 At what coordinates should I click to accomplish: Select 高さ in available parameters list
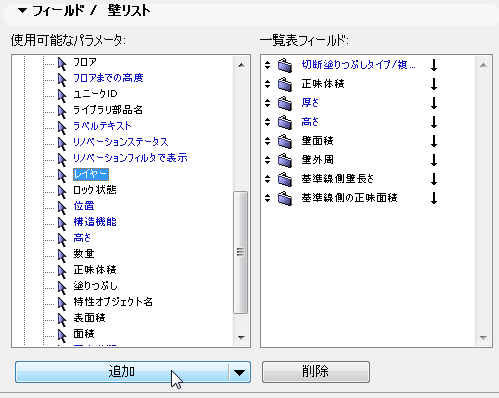click(82, 238)
